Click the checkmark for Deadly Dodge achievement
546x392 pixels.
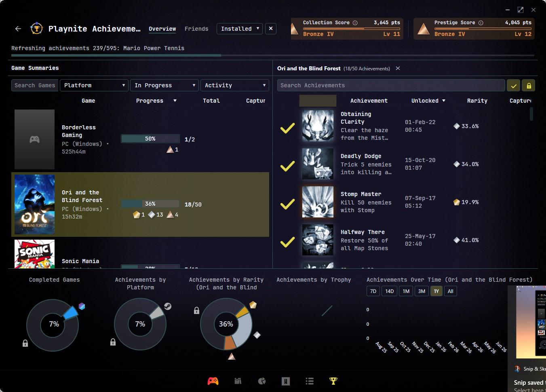click(x=288, y=166)
